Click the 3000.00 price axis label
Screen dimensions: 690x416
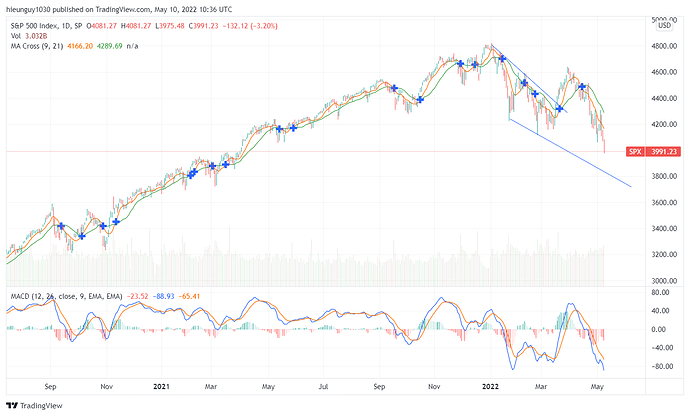[664, 280]
